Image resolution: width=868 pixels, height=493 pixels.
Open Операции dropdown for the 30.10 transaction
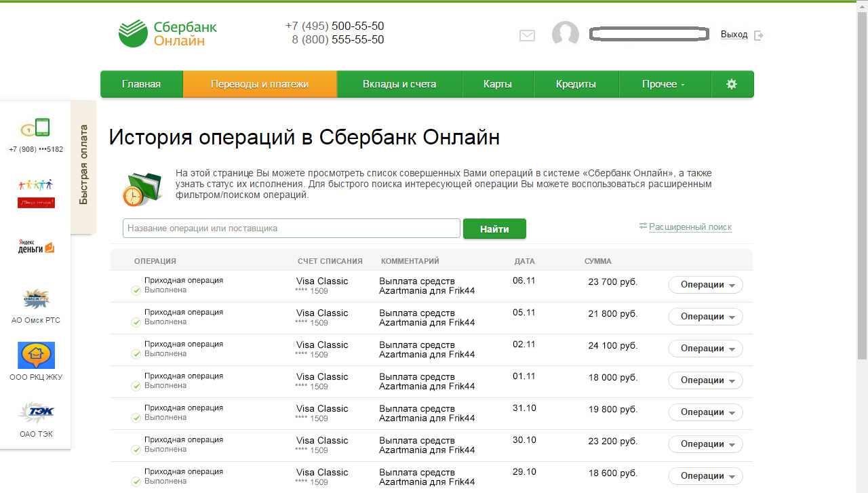click(705, 444)
